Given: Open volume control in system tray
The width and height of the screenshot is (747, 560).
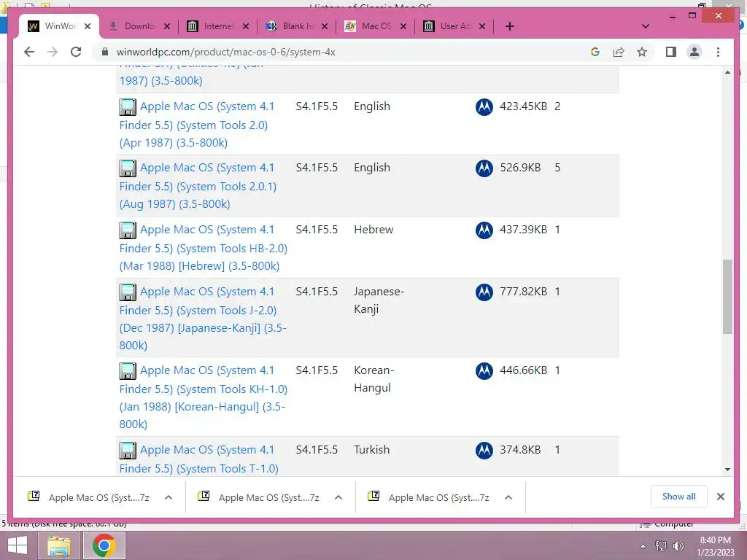Looking at the screenshot, I should [x=678, y=546].
